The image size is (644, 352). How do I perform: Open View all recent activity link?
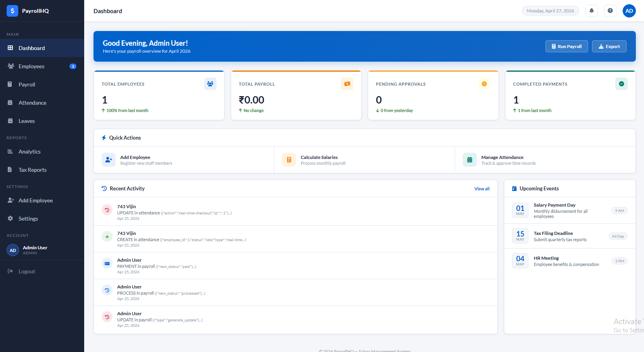[481, 189]
